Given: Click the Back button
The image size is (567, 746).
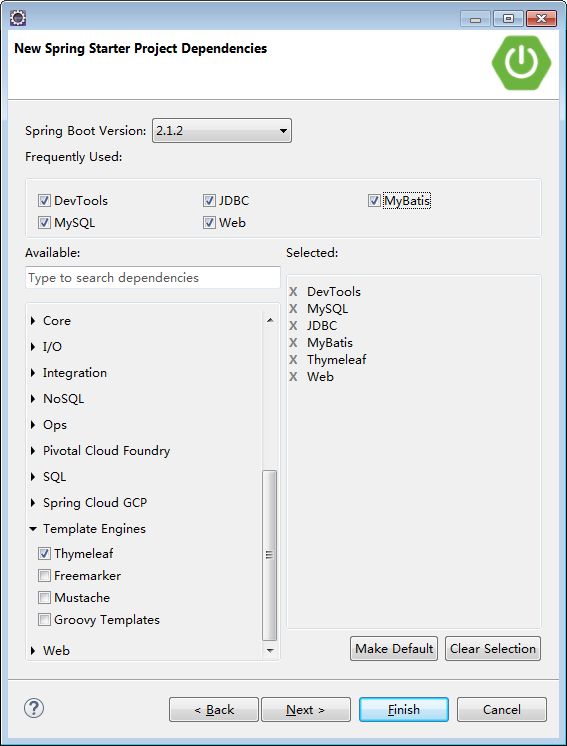Looking at the screenshot, I should [214, 710].
